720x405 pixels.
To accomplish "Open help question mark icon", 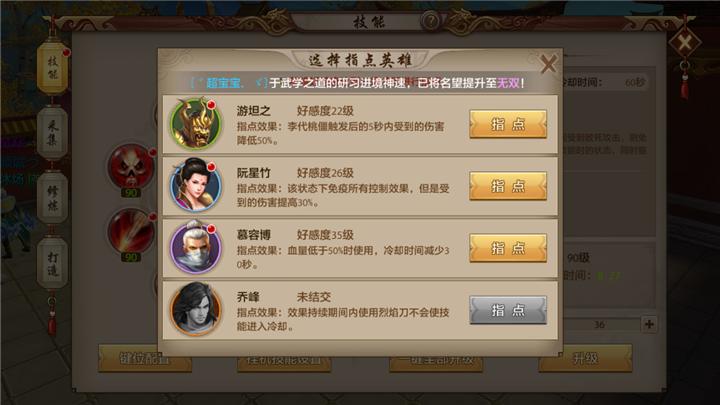I will pos(431,21).
